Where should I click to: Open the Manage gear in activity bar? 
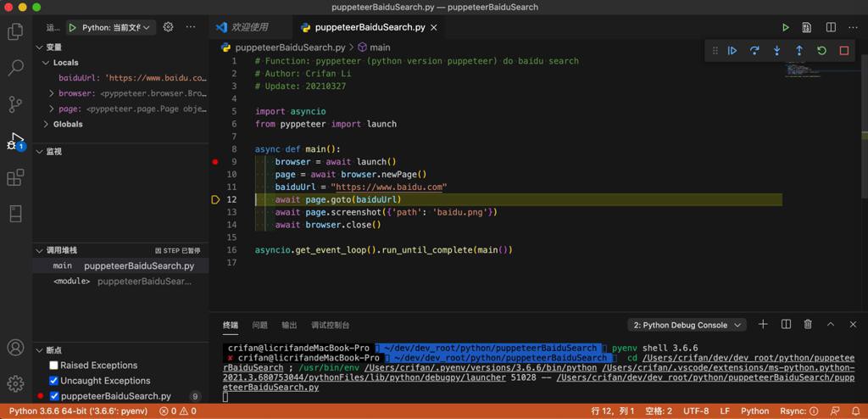(x=15, y=383)
